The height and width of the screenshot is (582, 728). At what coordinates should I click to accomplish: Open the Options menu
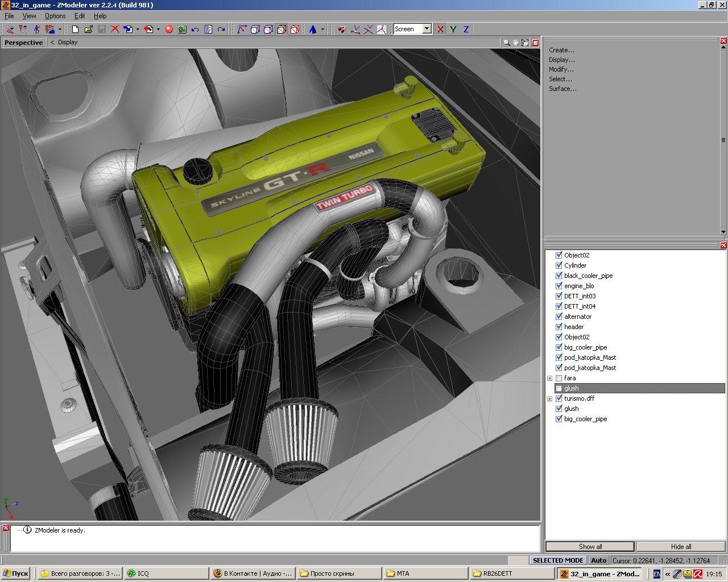pos(55,16)
